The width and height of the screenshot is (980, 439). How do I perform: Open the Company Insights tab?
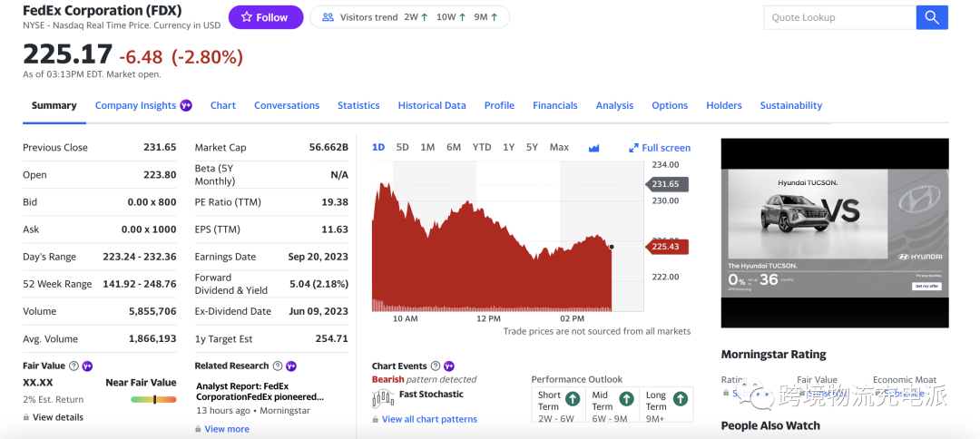[135, 105]
